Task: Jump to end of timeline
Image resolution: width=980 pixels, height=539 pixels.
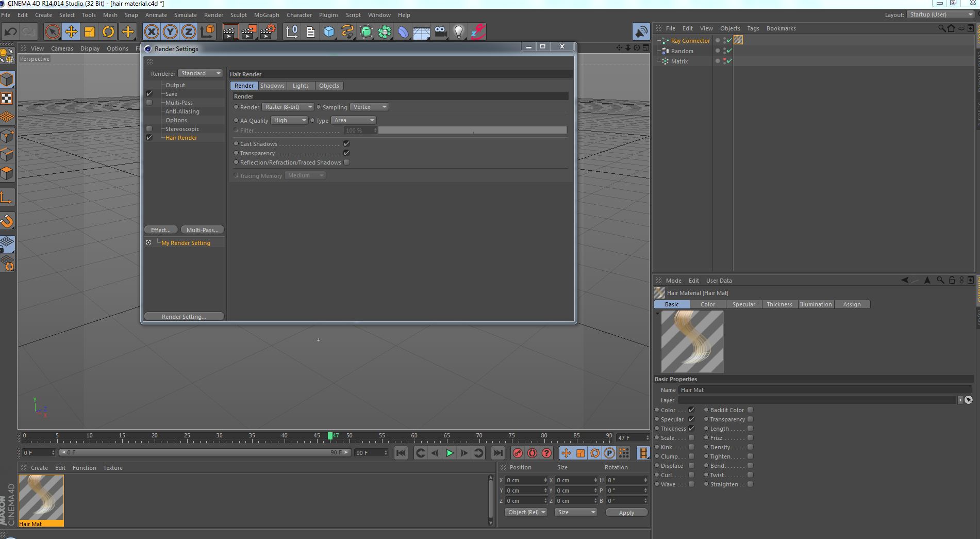Action: [497, 453]
